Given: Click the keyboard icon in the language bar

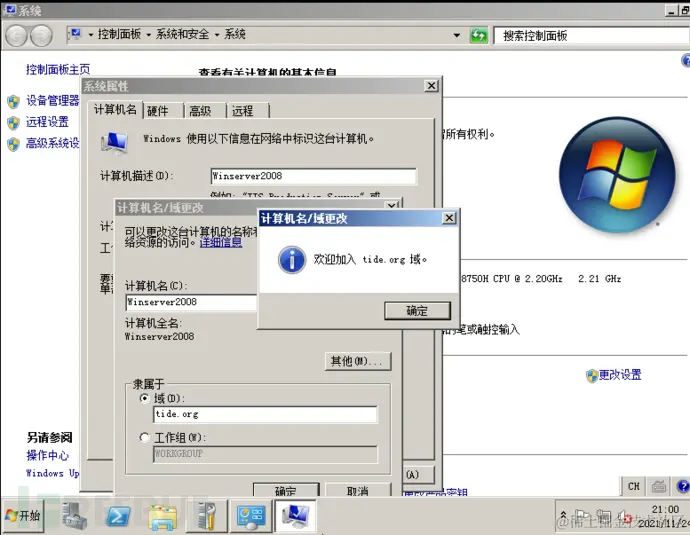Looking at the screenshot, I should pos(659,486).
